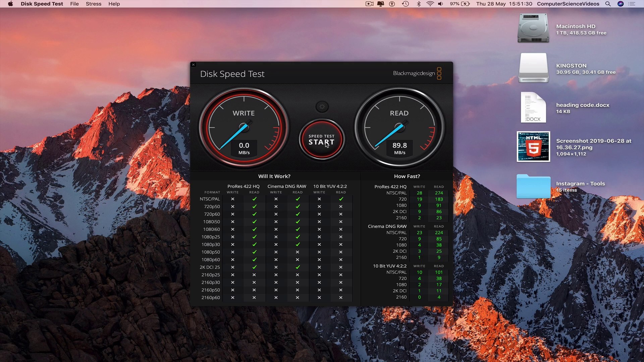Click the green check for 720p50 ProRes read
The image size is (644, 362).
tap(254, 206)
